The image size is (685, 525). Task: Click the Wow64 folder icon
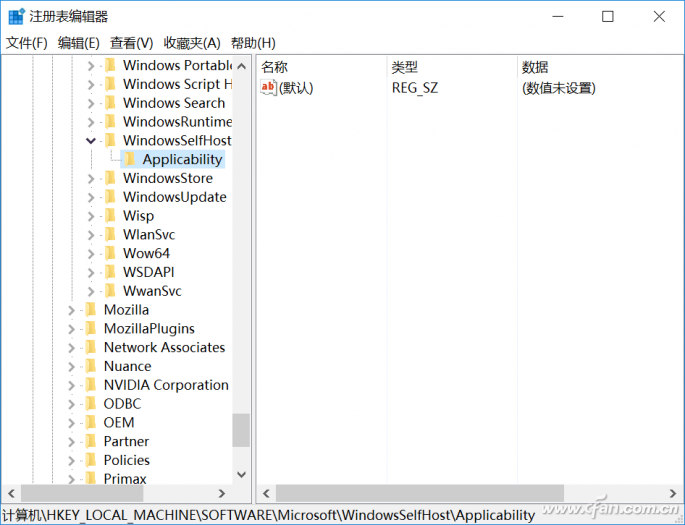[x=110, y=253]
